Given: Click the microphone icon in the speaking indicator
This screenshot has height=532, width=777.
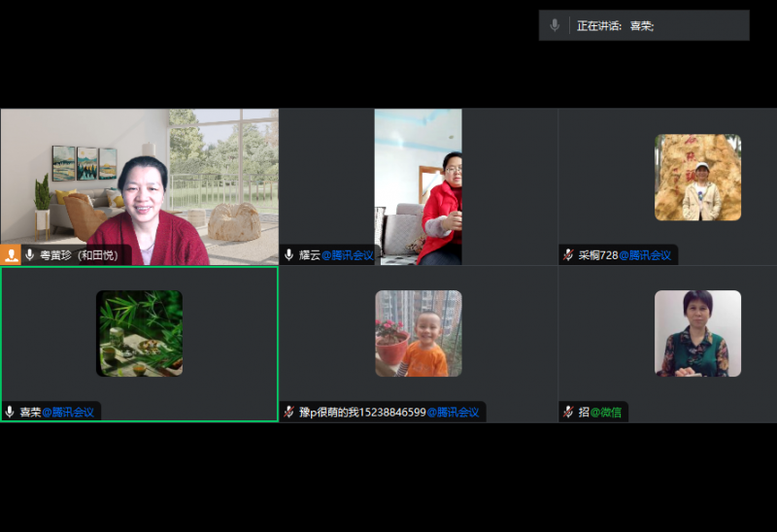Looking at the screenshot, I should coord(555,25).
